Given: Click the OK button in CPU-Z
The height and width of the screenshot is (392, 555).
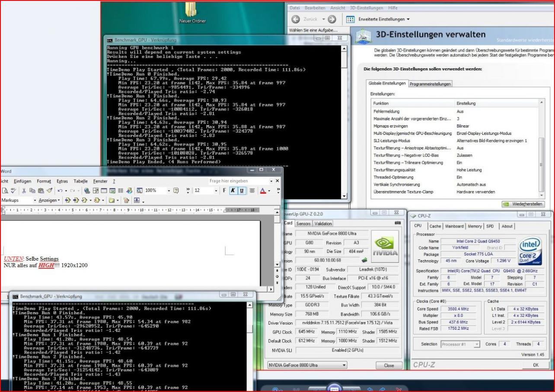Looking at the screenshot, I should [536, 365].
